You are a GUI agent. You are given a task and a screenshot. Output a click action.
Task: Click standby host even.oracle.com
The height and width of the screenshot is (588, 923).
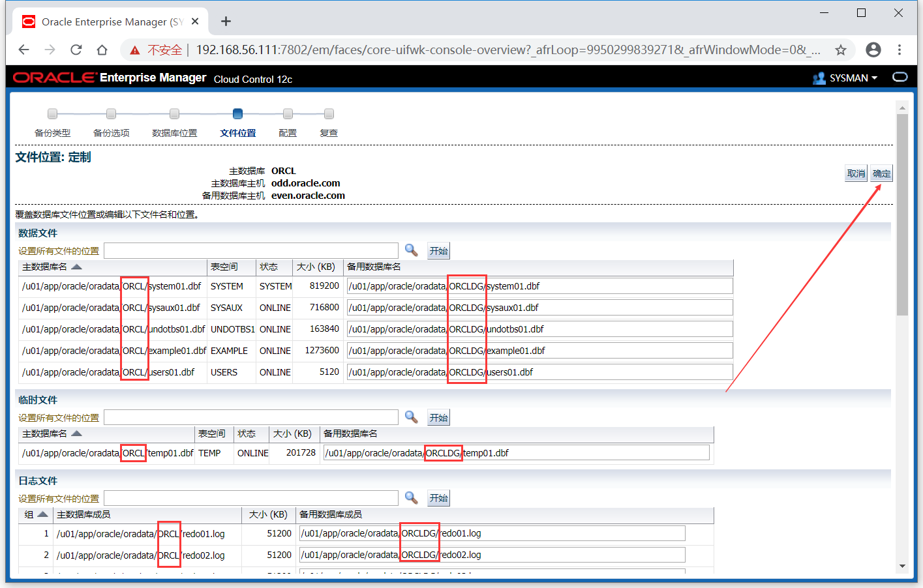coord(308,196)
